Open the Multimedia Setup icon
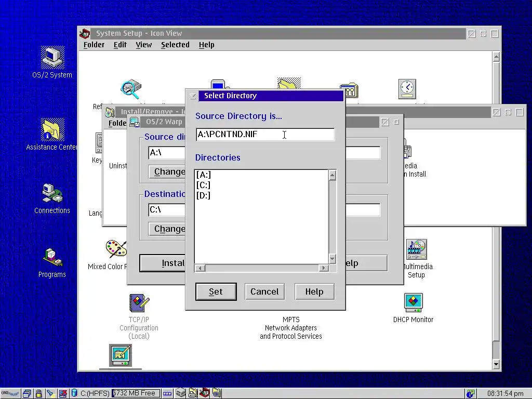This screenshot has width=532, height=399. (416, 249)
